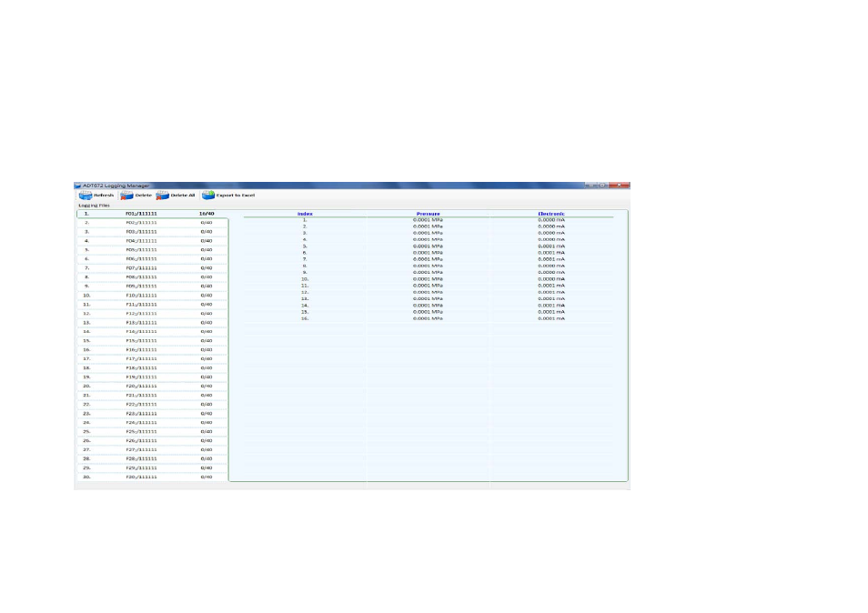Click the pressure value in index row 5

[x=428, y=246]
